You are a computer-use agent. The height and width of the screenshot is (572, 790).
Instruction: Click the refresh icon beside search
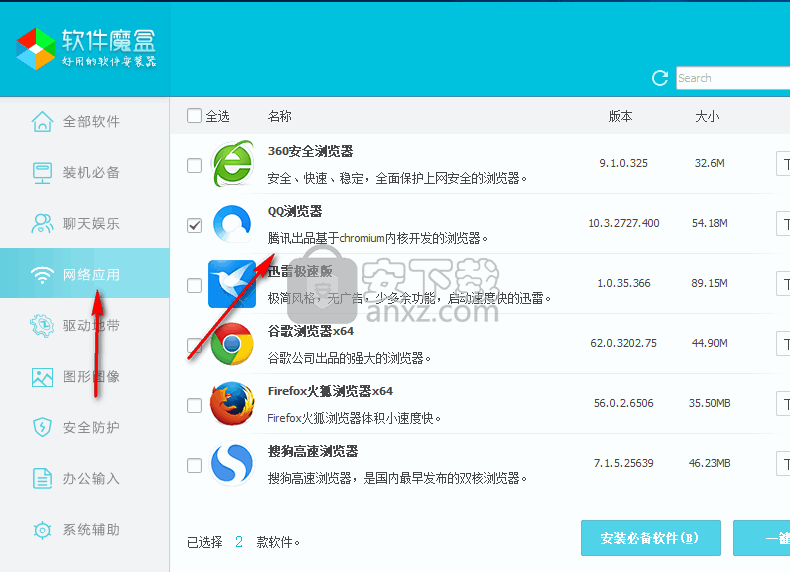[x=660, y=78]
